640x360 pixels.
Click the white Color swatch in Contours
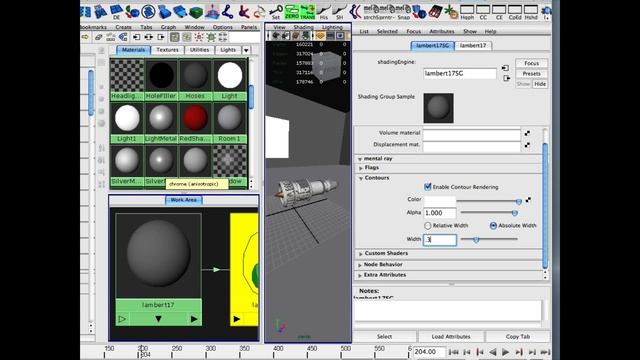click(440, 201)
